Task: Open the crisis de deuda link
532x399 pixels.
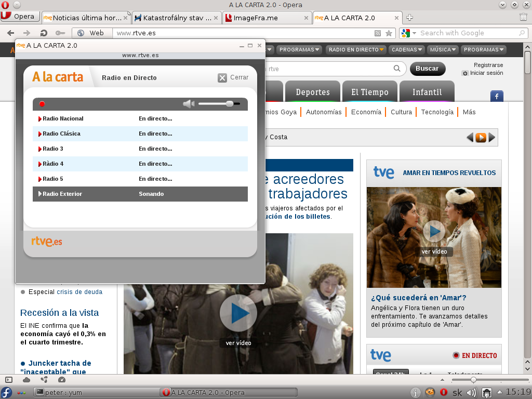Action: [79, 292]
